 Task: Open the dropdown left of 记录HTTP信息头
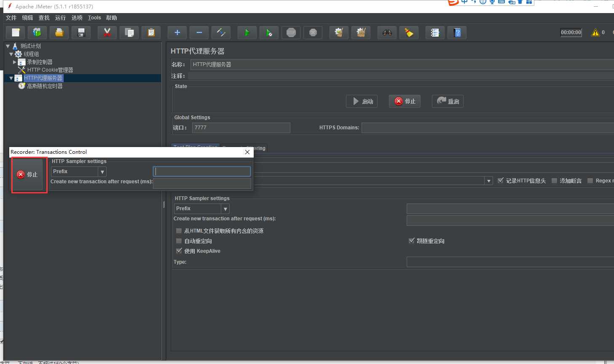point(488,181)
